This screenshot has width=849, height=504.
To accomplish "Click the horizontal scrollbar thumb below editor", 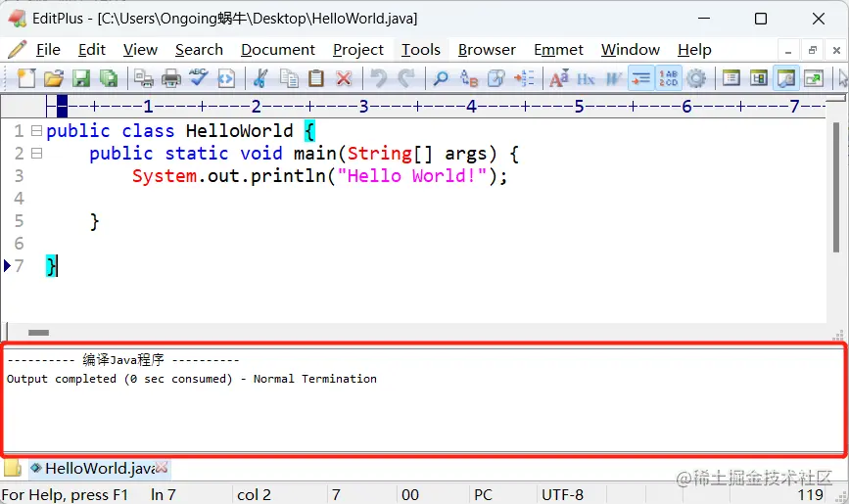I will pyautogui.click(x=38, y=333).
